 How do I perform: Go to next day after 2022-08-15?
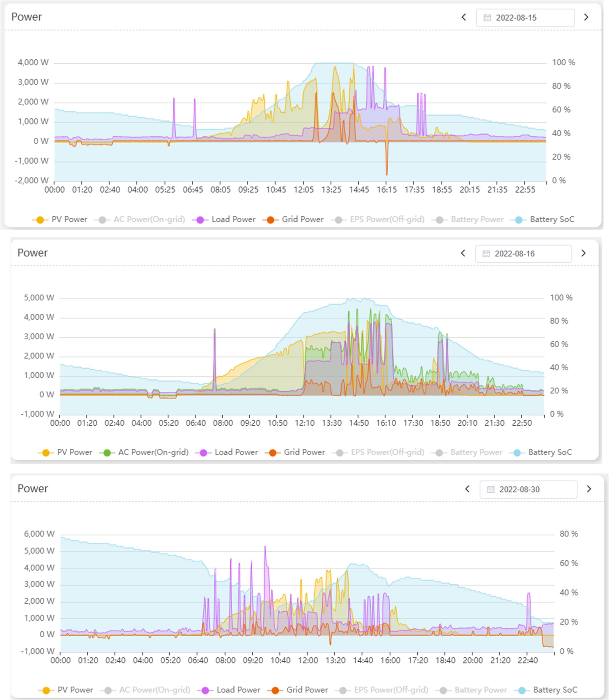coord(586,17)
